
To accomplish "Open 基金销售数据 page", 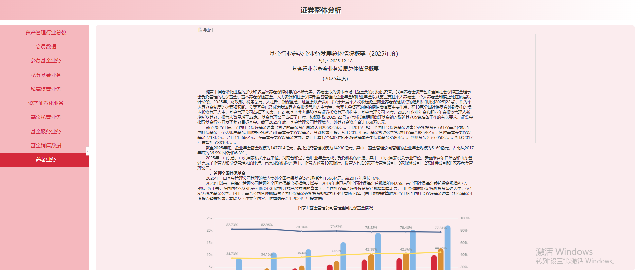I will (46, 146).
